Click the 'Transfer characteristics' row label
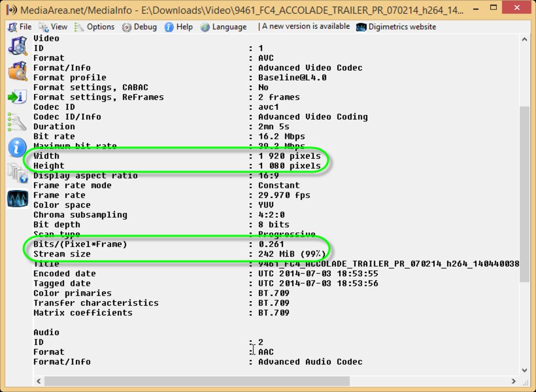Screen dimensions: 536x392 (x=96, y=303)
